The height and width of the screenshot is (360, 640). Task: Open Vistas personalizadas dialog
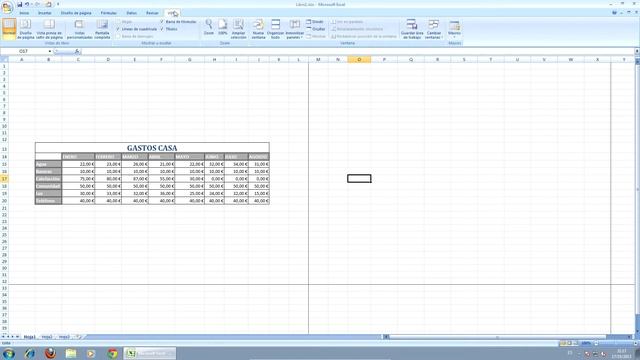pyautogui.click(x=79, y=29)
